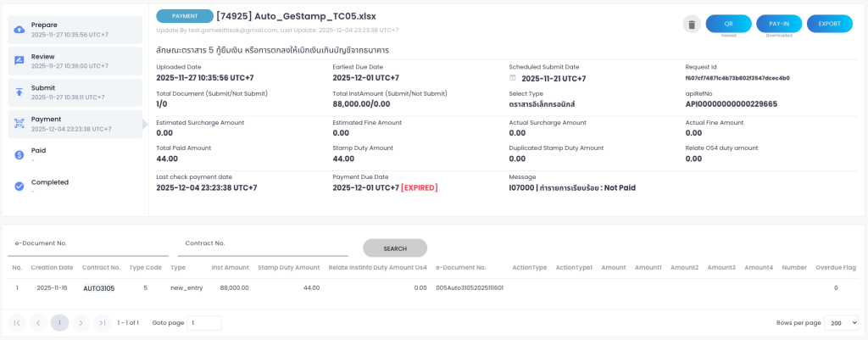Go to the next page
868x340 pixels.
[81, 323]
